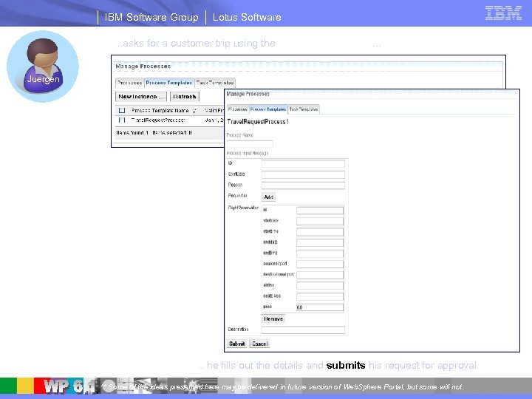Click the price field showing 0.0
Viewport: 532px width, 399px height.
point(320,307)
